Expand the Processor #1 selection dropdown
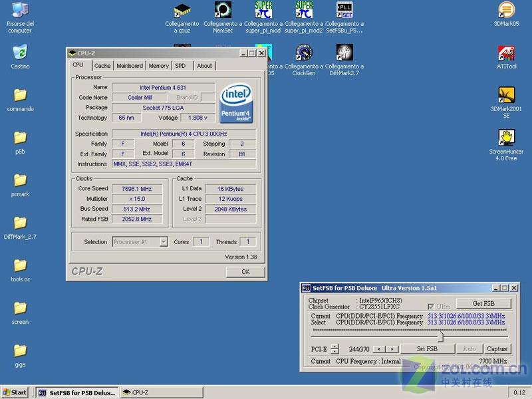 pos(164,242)
